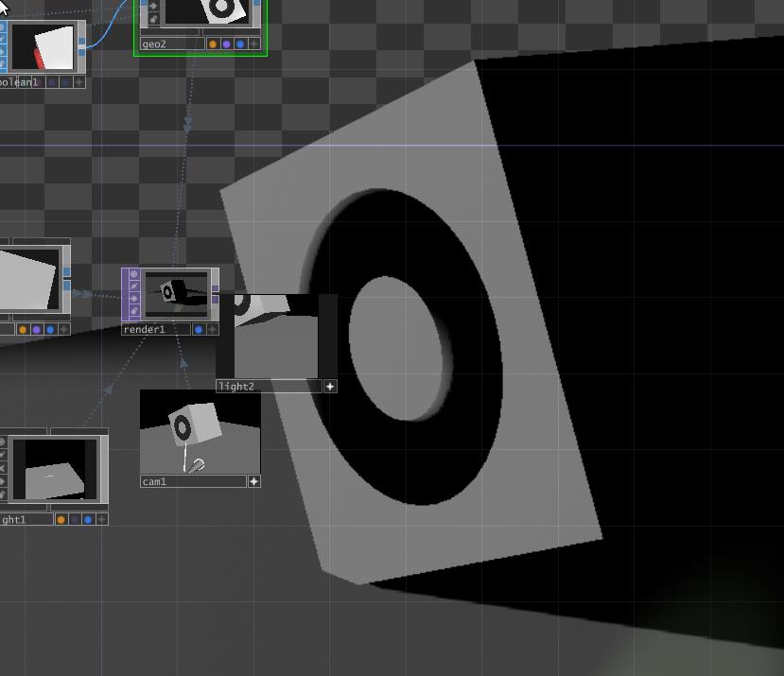Click the purple render flag on geo2

227,44
